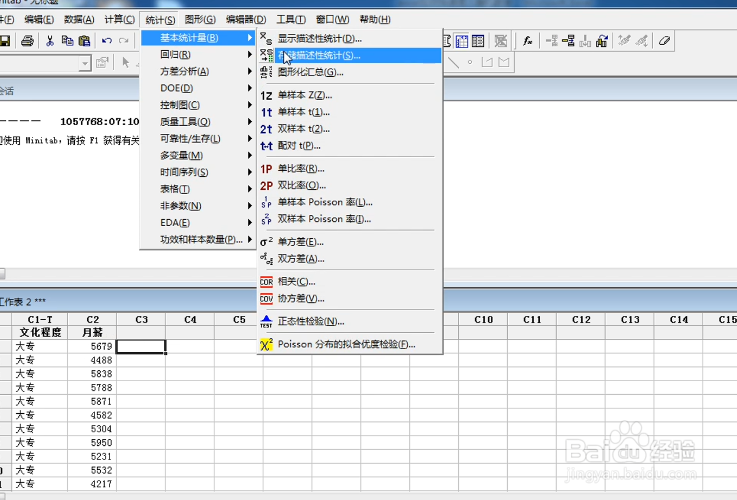The width and height of the screenshot is (737, 500).
Task: Open the 工具(T) menu
Action: [x=291, y=20]
